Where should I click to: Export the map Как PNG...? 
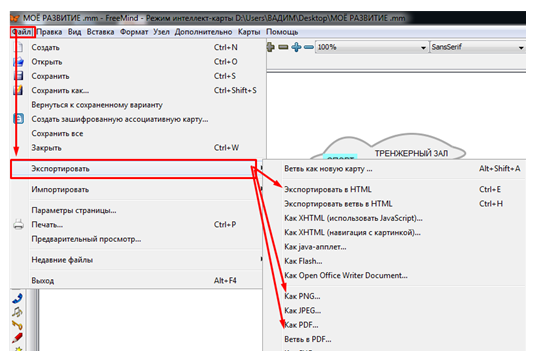point(395,296)
